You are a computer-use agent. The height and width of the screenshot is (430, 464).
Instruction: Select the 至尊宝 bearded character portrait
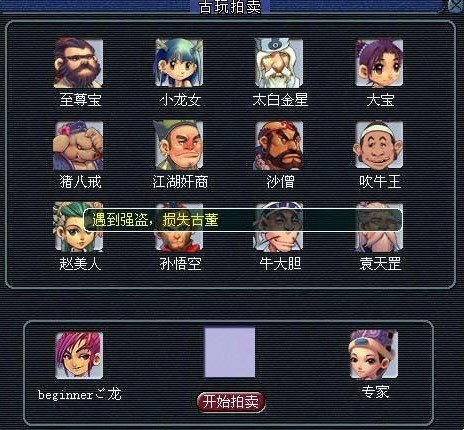78,63
